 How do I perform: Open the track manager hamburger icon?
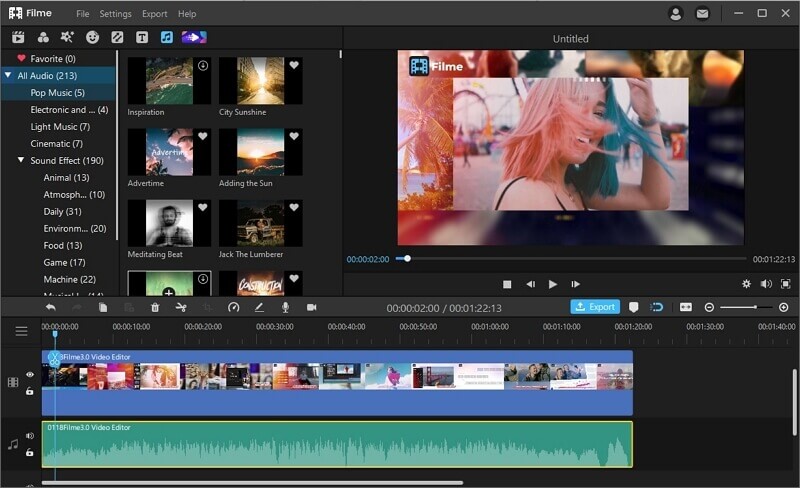click(21, 331)
